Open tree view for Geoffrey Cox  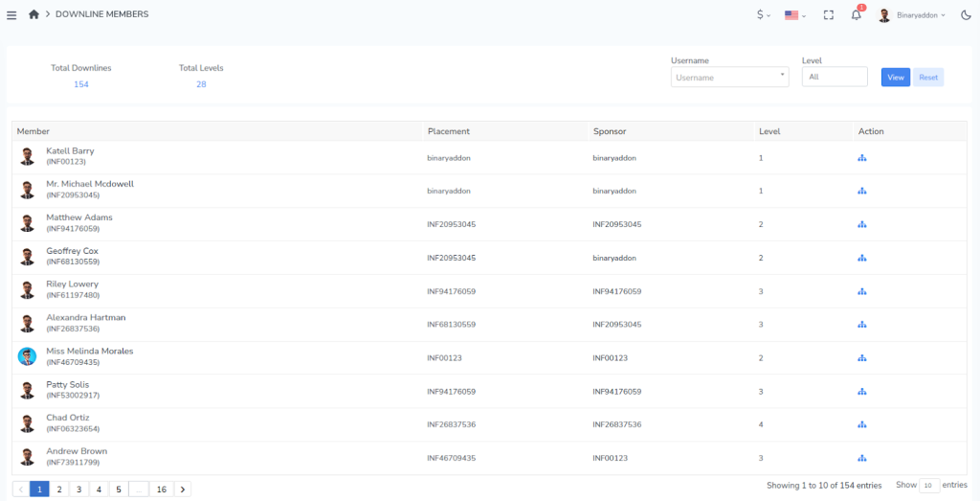point(862,258)
